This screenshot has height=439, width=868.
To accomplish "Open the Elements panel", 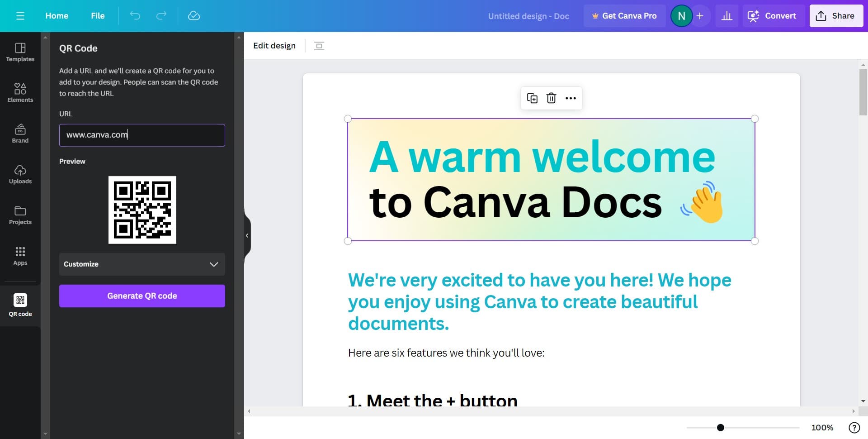I will (x=20, y=92).
